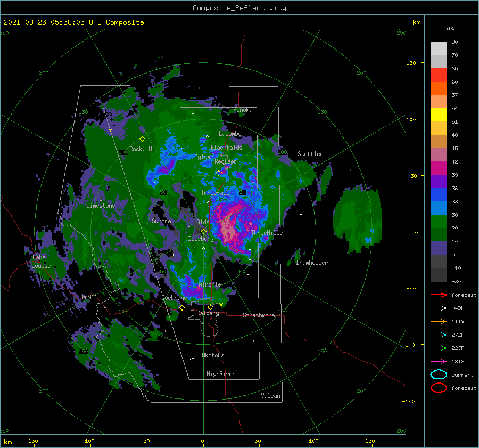Click the yellow diamond marker beside RockyMH

click(x=142, y=139)
